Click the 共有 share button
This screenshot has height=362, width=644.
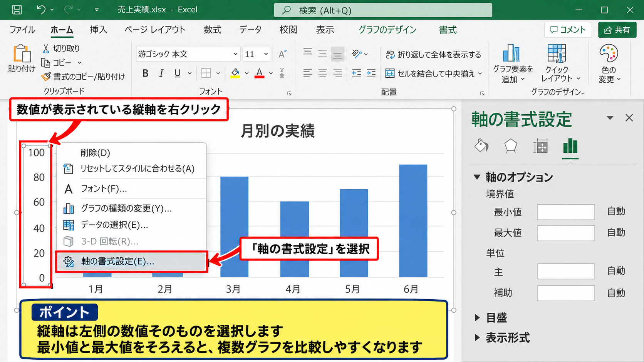click(617, 30)
